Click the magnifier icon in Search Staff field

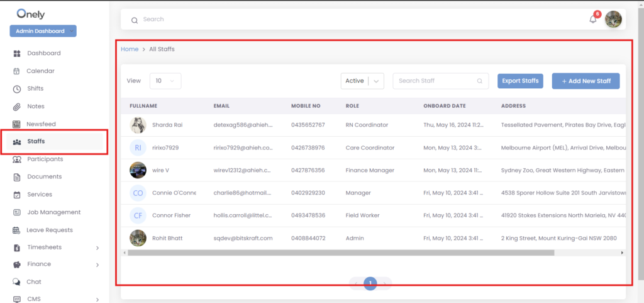tap(479, 81)
